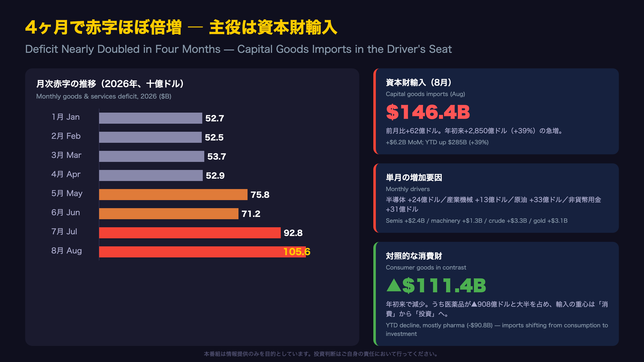The image size is (644, 362).
Task: Click the January bar in the chart
Action: click(151, 118)
